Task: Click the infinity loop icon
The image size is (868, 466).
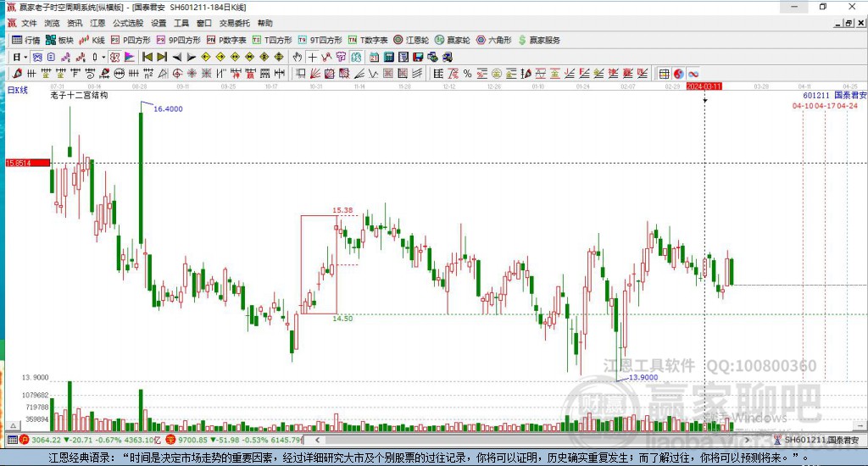Action: pos(693,74)
